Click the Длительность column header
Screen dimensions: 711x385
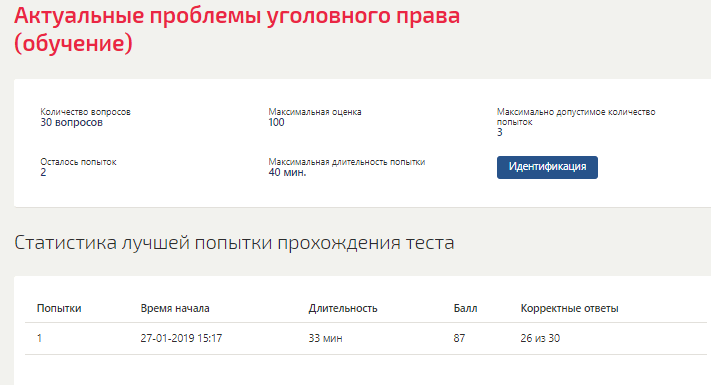pos(343,308)
